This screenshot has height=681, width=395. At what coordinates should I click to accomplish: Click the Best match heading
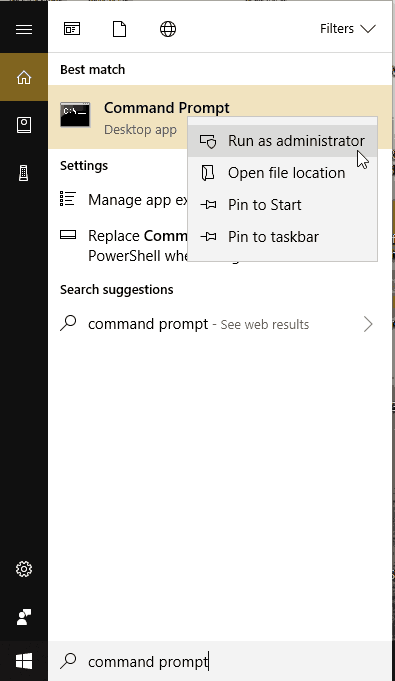[x=93, y=69]
